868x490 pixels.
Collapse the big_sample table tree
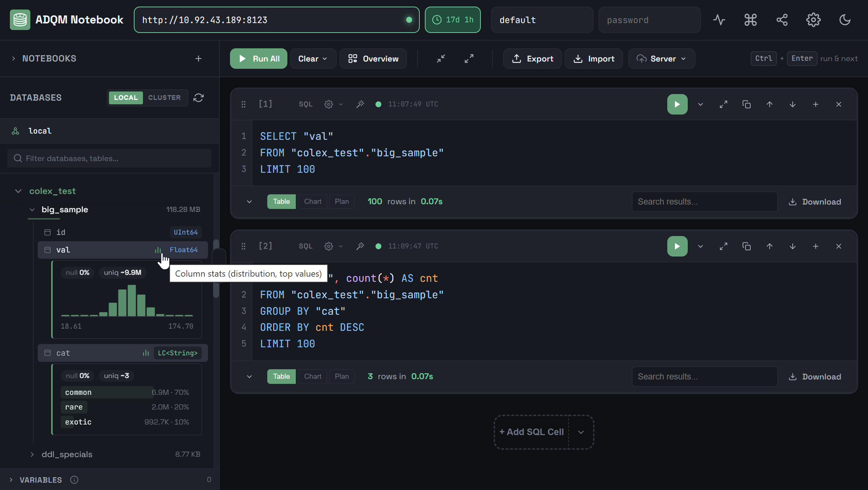(x=32, y=210)
